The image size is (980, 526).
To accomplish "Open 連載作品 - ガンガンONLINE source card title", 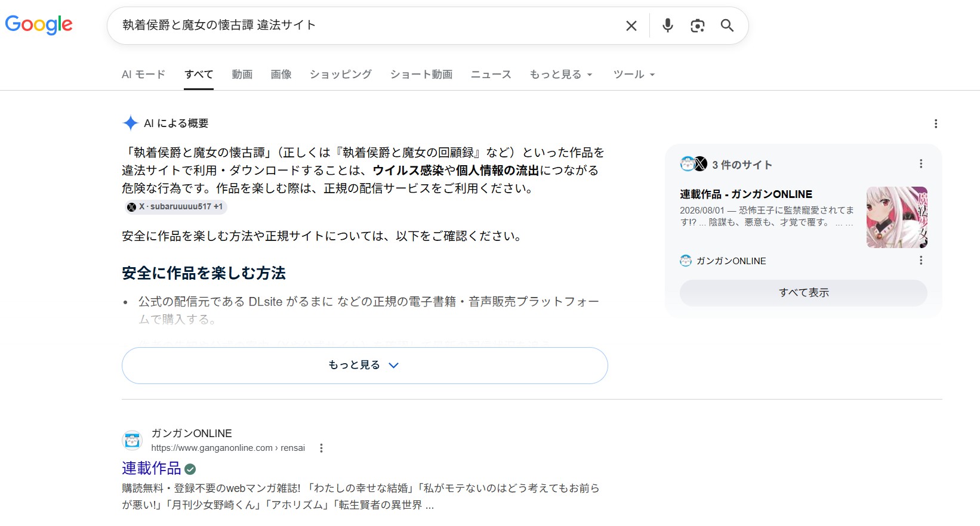I will pyautogui.click(x=746, y=194).
